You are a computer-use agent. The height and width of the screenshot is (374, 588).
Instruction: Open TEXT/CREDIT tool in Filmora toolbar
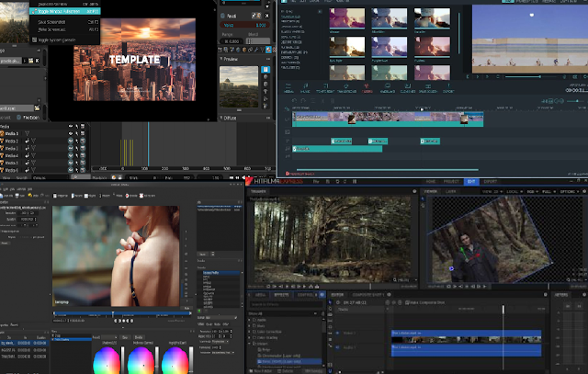325,88
